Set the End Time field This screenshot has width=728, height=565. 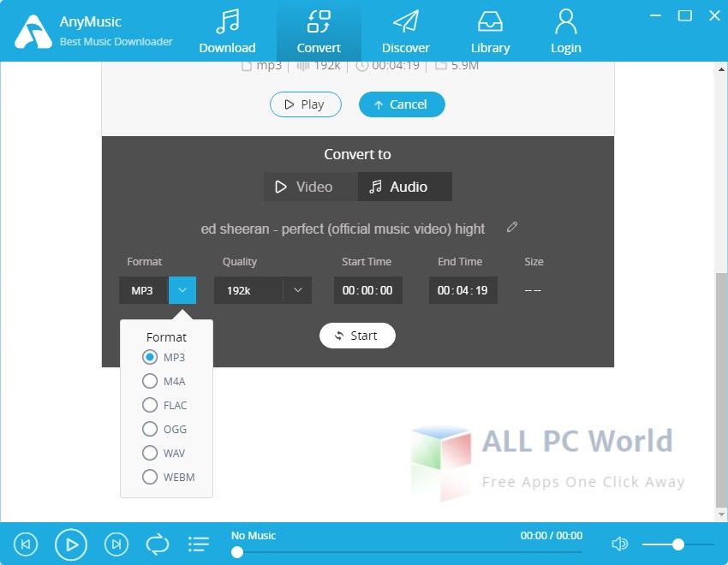coord(462,290)
